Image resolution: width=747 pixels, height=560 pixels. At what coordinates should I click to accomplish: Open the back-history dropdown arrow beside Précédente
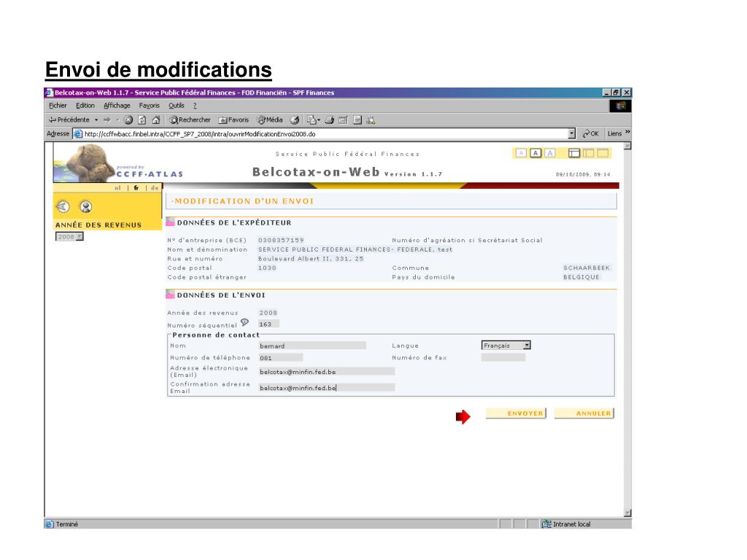click(96, 120)
